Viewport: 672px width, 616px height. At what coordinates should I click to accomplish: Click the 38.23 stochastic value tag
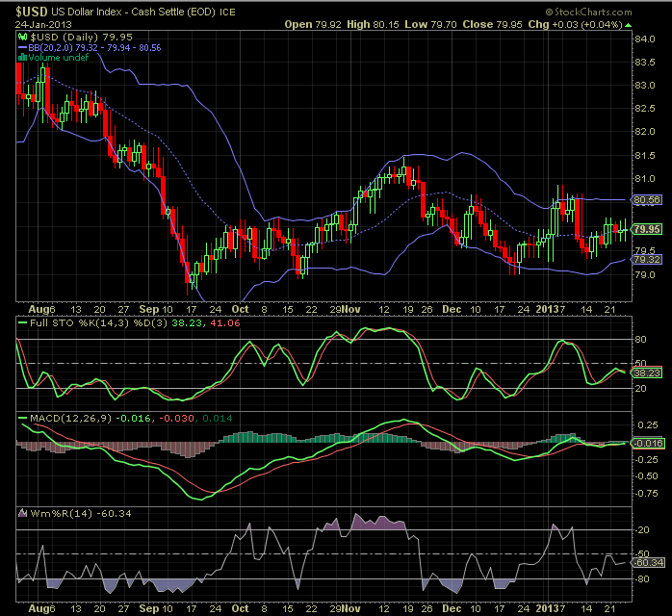pos(645,372)
